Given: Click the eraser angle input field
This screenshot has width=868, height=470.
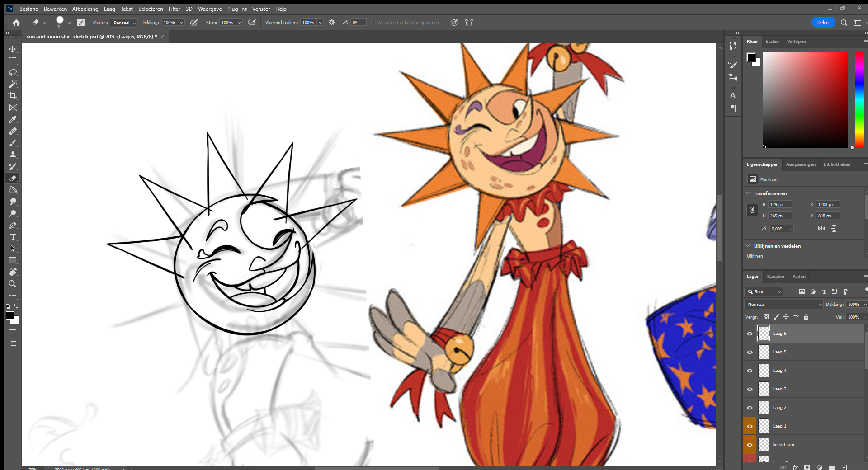Looking at the screenshot, I should (x=359, y=23).
